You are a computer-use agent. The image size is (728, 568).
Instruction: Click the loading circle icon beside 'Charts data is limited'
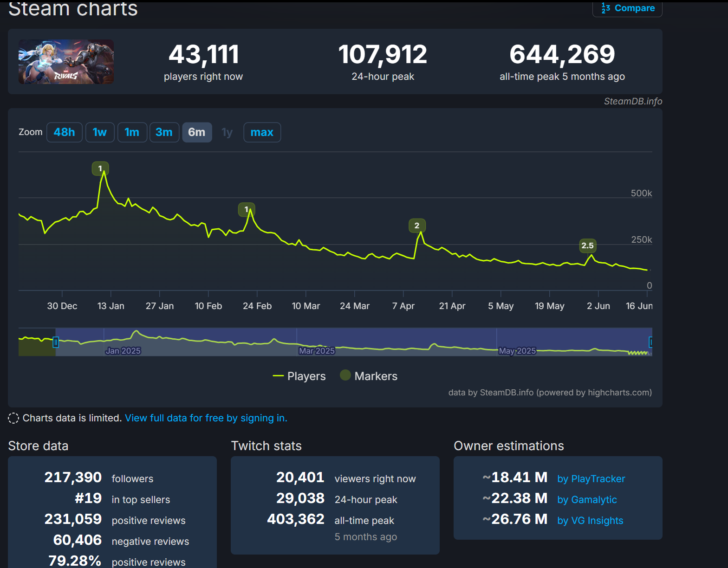pos(14,418)
